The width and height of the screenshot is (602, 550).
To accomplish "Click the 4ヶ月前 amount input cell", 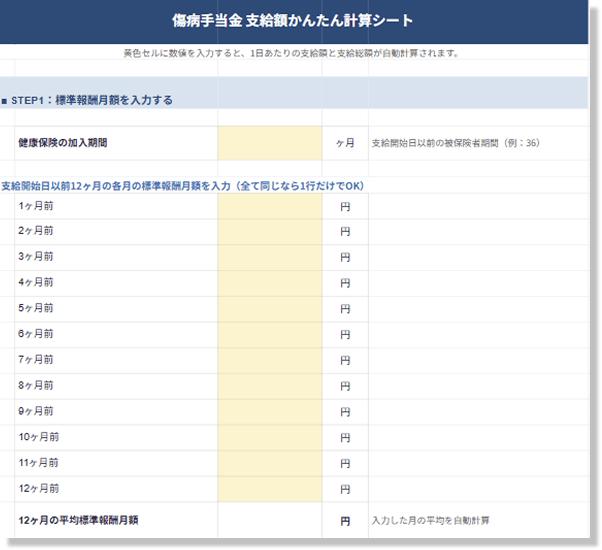I will [270, 283].
